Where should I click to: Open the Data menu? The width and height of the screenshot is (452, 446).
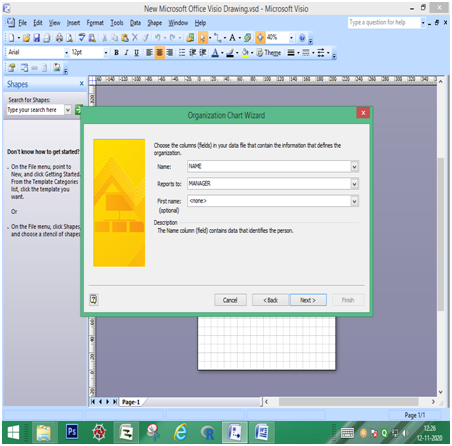(135, 23)
